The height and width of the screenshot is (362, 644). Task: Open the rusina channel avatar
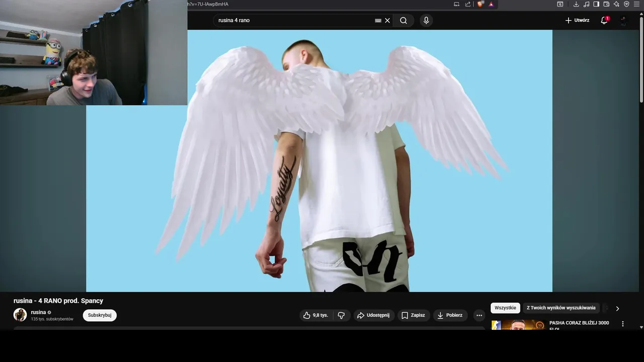click(20, 315)
